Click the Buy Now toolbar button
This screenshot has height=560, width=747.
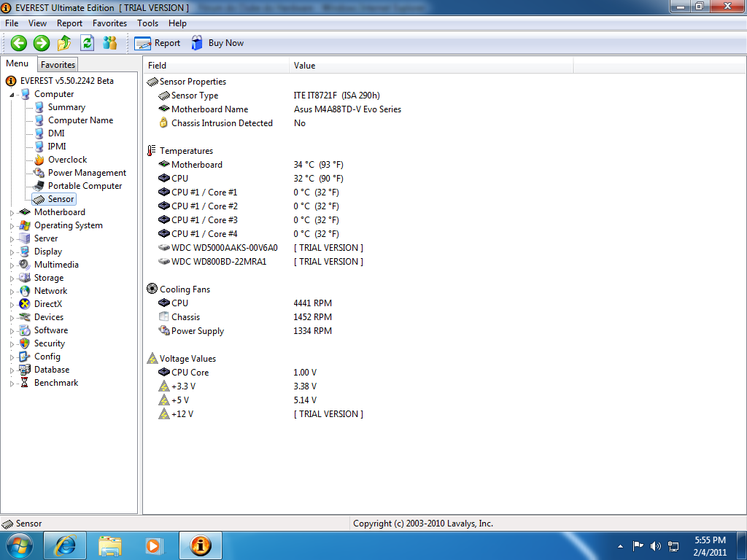coord(217,43)
